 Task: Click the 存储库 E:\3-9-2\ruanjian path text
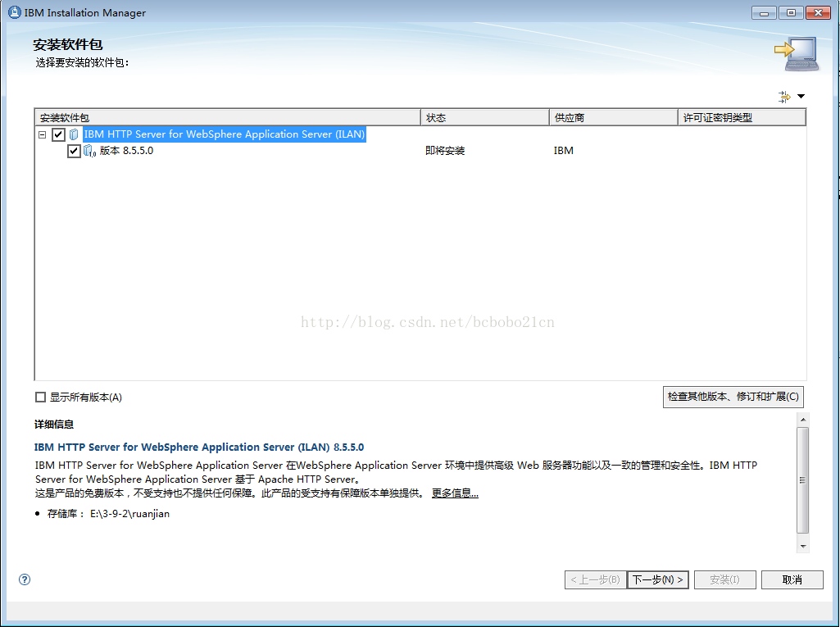pyautogui.click(x=109, y=513)
